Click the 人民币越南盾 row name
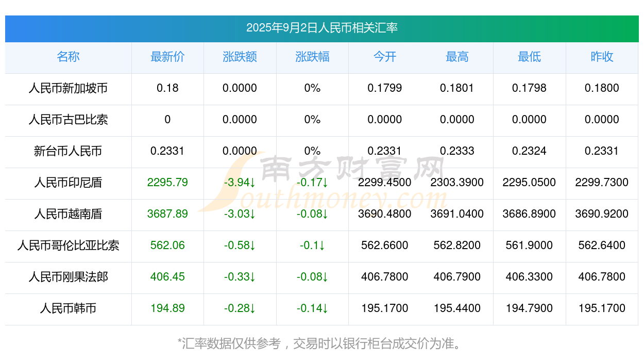The image size is (644, 360). (68, 214)
